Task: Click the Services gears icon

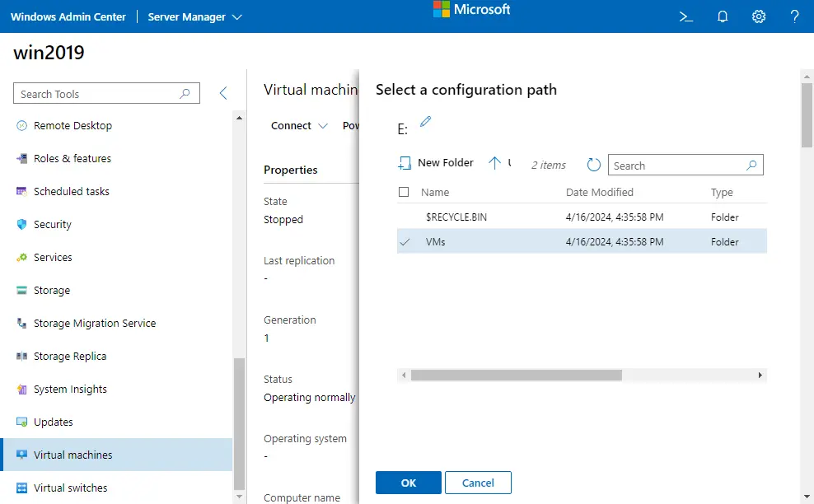Action: (x=21, y=258)
